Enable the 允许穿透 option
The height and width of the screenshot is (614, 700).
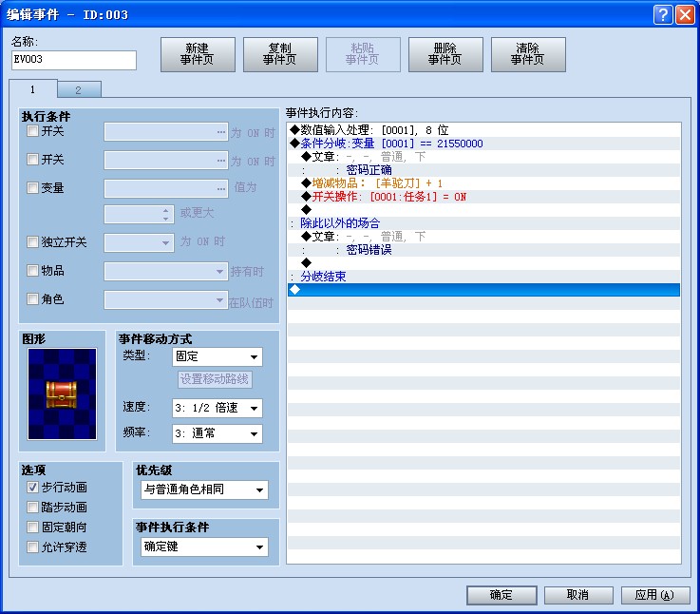click(32, 547)
